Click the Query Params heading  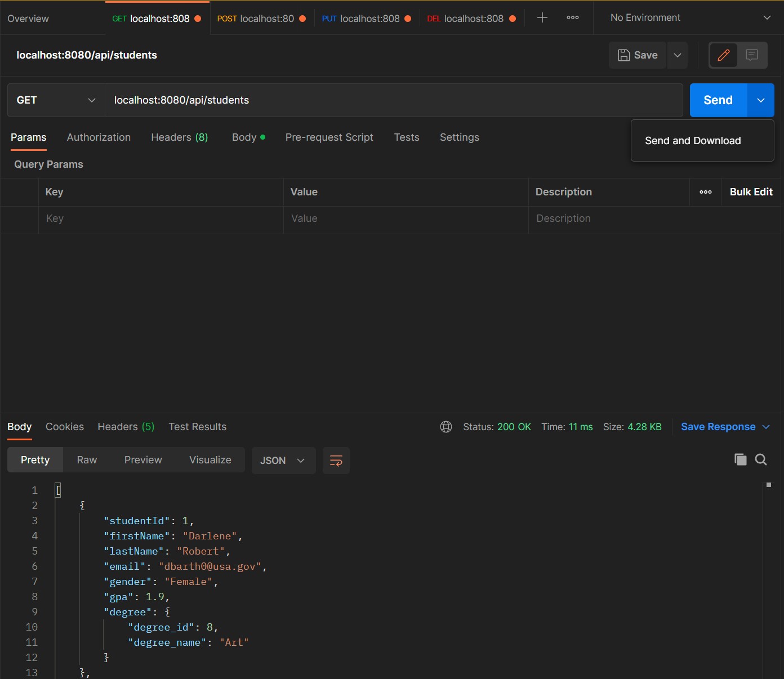pos(48,164)
